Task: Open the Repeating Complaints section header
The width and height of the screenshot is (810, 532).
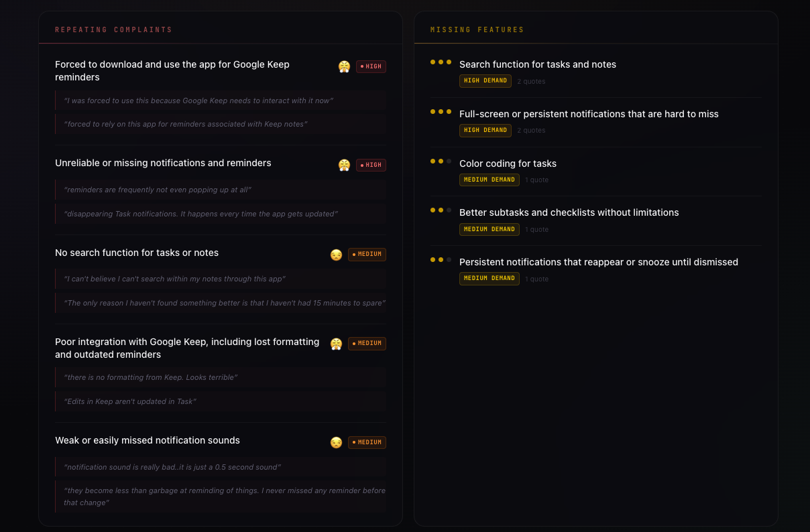Action: tap(113, 30)
